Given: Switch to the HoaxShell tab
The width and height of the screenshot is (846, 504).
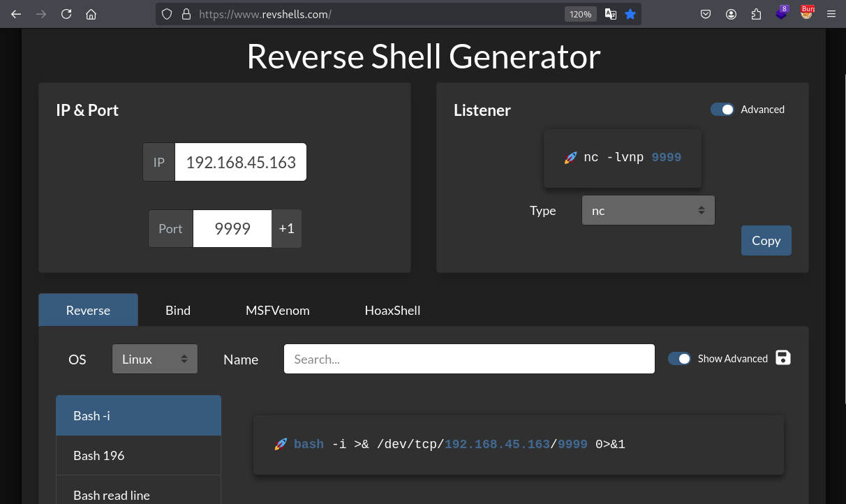Looking at the screenshot, I should click(392, 310).
